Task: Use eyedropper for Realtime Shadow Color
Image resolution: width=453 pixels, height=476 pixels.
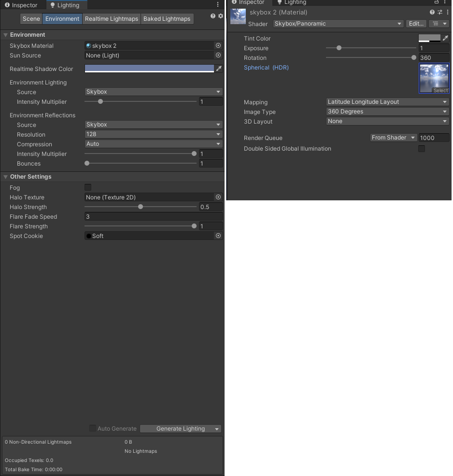Action: [219, 69]
